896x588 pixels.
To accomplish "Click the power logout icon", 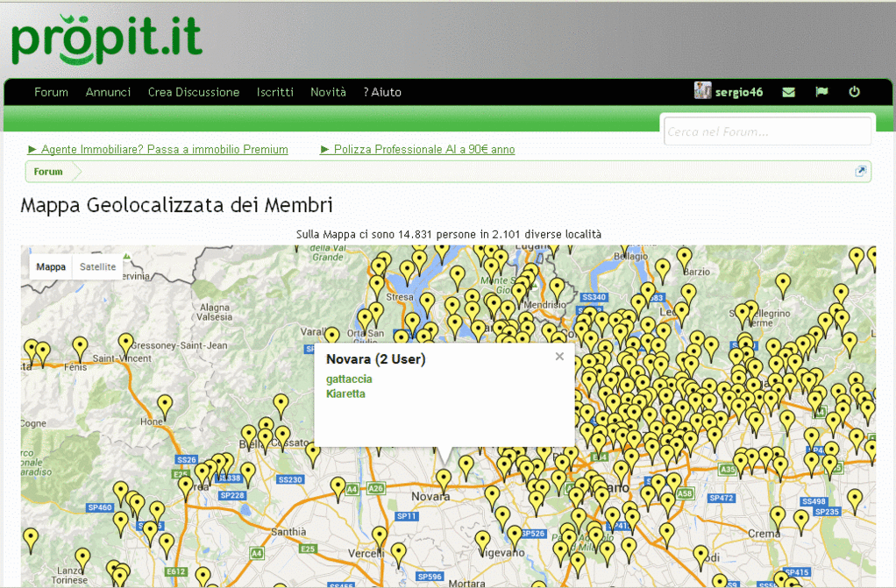I will 854,91.
